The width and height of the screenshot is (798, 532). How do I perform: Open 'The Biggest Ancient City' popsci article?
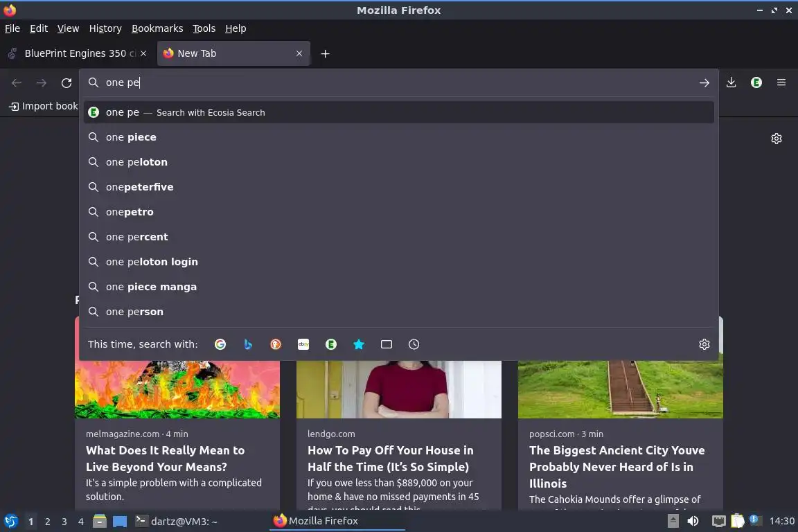point(617,467)
